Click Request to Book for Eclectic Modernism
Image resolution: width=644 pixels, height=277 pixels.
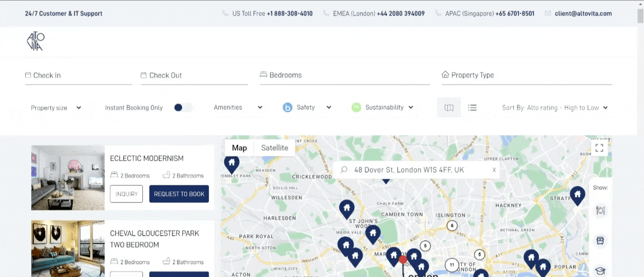pos(179,194)
